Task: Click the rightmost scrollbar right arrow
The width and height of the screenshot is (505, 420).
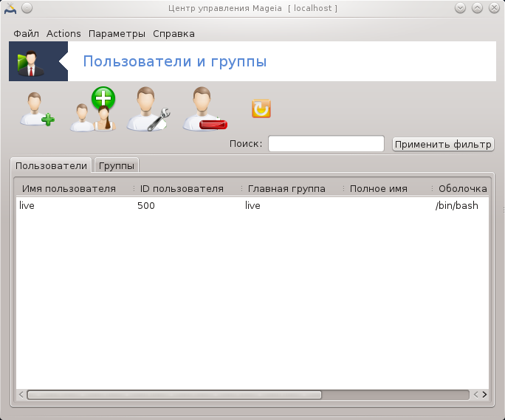Action: [x=485, y=395]
